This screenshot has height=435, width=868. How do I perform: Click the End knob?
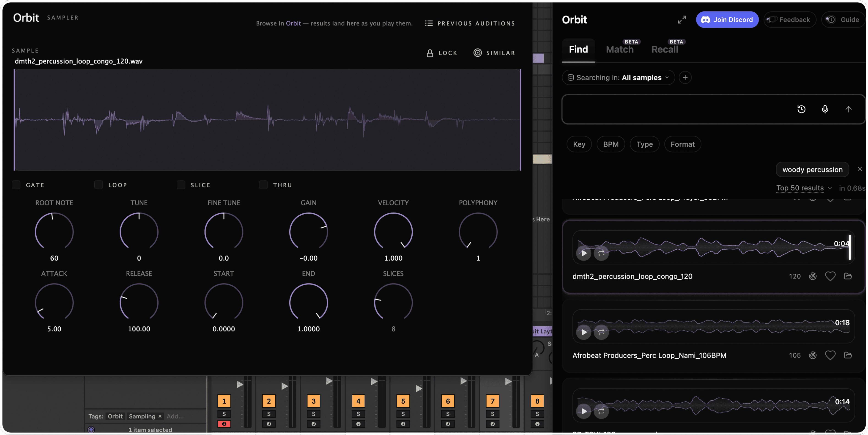[308, 302]
